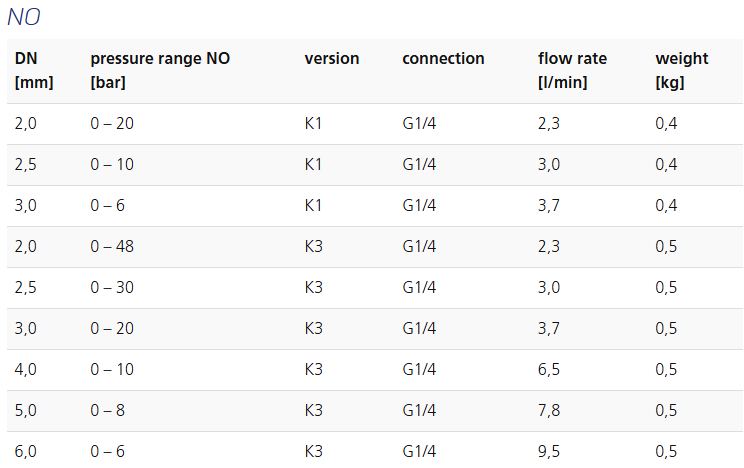Viewport: 744px width, 468px height.
Task: Click DN 6,0 in the last row
Action: (x=25, y=451)
